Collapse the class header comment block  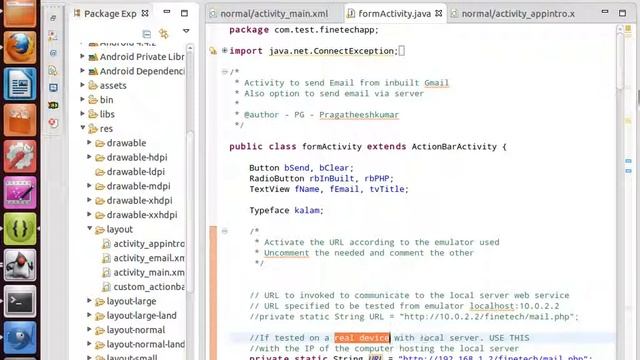[x=224, y=72]
